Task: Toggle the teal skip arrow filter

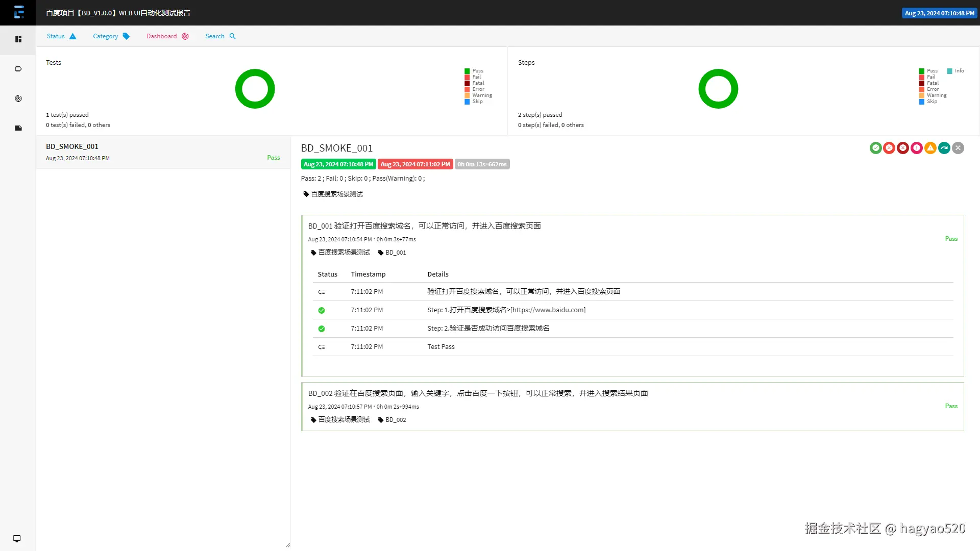Action: point(944,148)
